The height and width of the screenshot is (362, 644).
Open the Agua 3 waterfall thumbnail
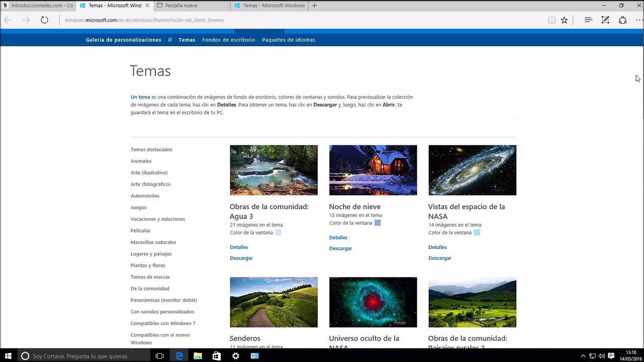274,170
